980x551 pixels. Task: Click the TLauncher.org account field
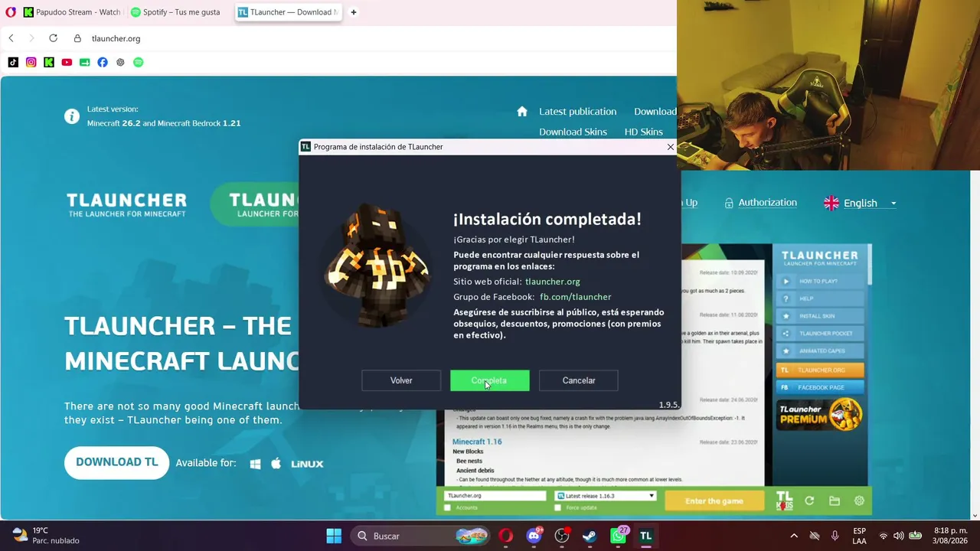[495, 496]
